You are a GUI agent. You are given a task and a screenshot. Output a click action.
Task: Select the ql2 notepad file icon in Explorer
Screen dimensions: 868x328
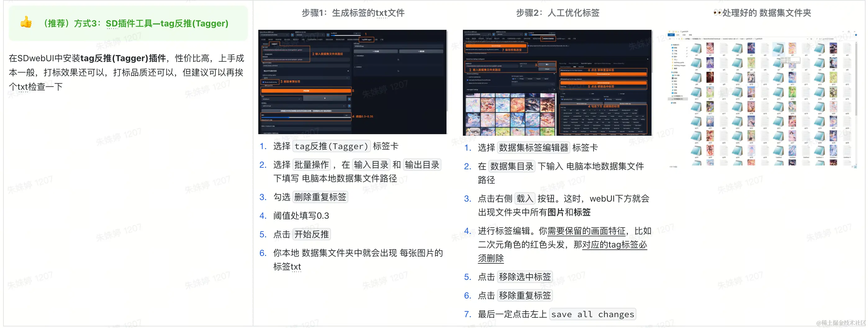tap(737, 48)
